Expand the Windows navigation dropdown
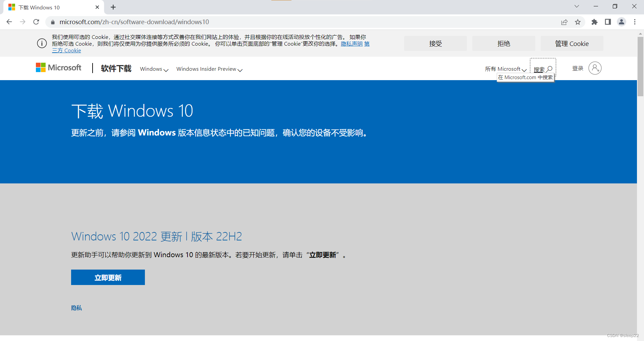 pyautogui.click(x=153, y=69)
